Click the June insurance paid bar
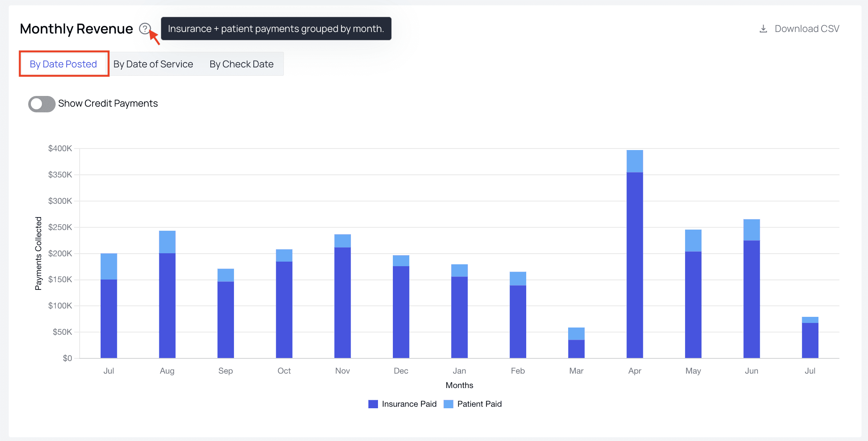 pyautogui.click(x=751, y=299)
